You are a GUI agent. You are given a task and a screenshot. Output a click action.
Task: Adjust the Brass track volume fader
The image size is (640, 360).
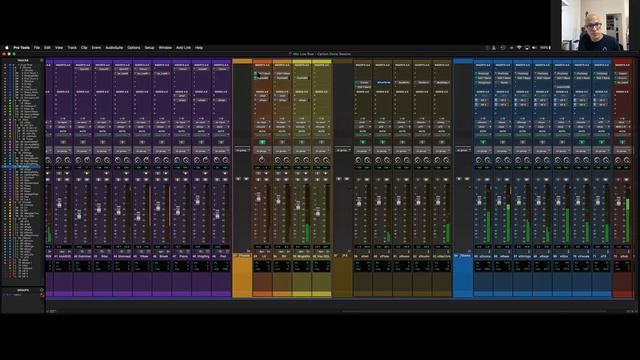158,207
